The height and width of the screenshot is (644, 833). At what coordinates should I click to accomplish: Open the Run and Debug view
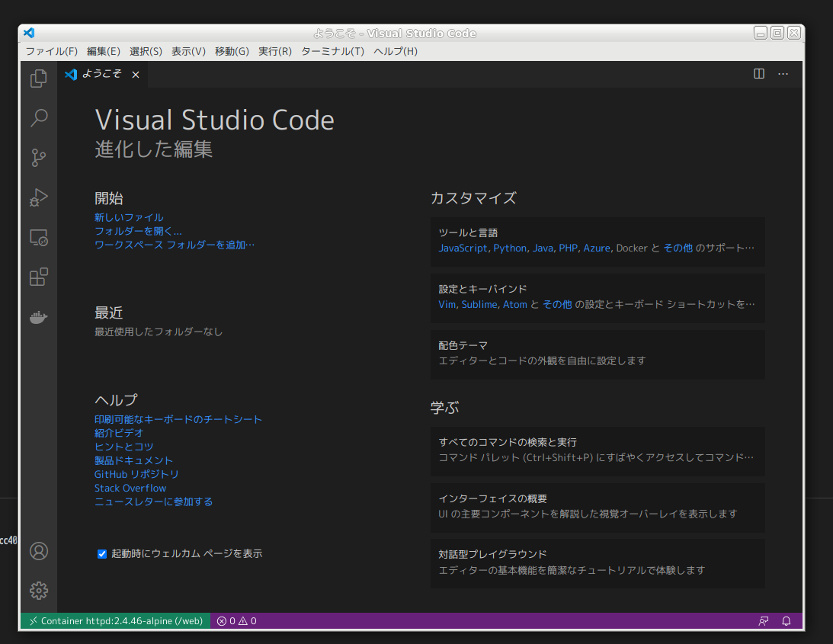(x=39, y=197)
